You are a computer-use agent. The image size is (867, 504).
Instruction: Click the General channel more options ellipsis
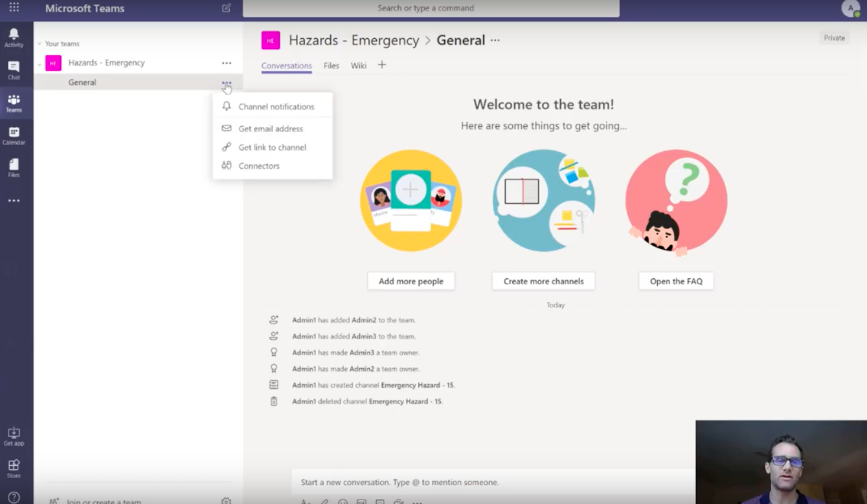click(227, 83)
